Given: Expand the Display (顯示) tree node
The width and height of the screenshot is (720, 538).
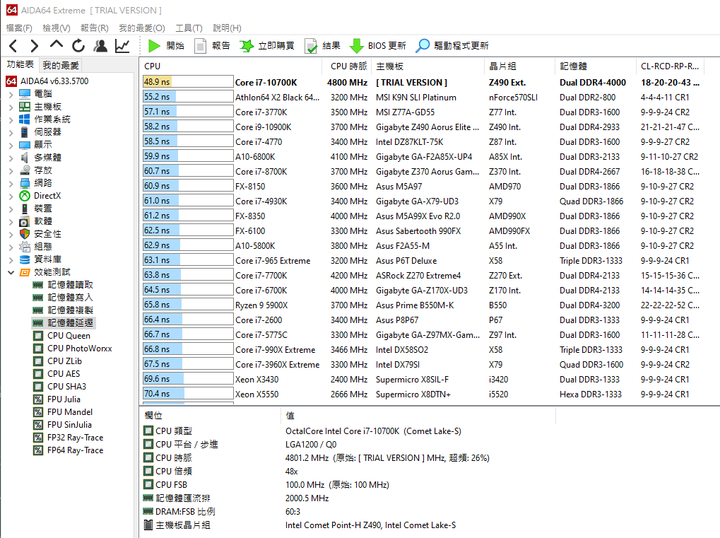Looking at the screenshot, I should click(11, 145).
